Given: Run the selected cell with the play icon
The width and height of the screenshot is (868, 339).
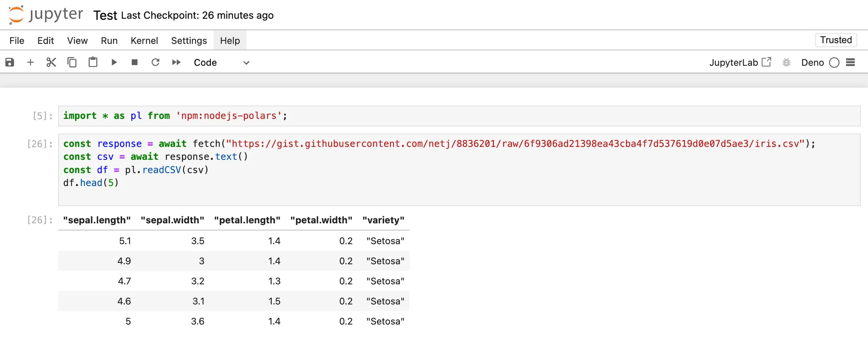Looking at the screenshot, I should click(x=114, y=62).
